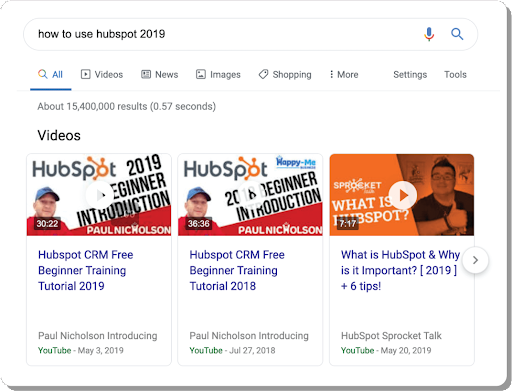Open Hubspot CRM Free Beginner Training Tutorial 2019 link
This screenshot has width=512, height=391.
(86, 270)
